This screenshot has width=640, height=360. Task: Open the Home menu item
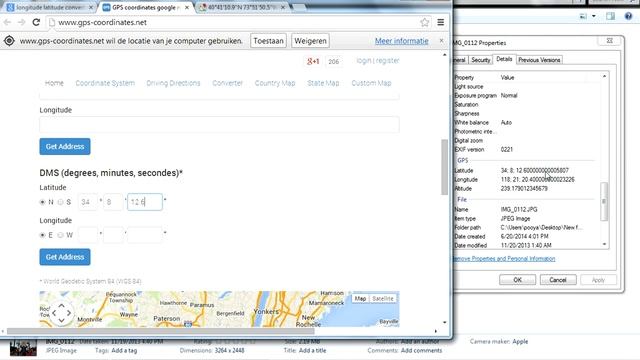pos(54,83)
